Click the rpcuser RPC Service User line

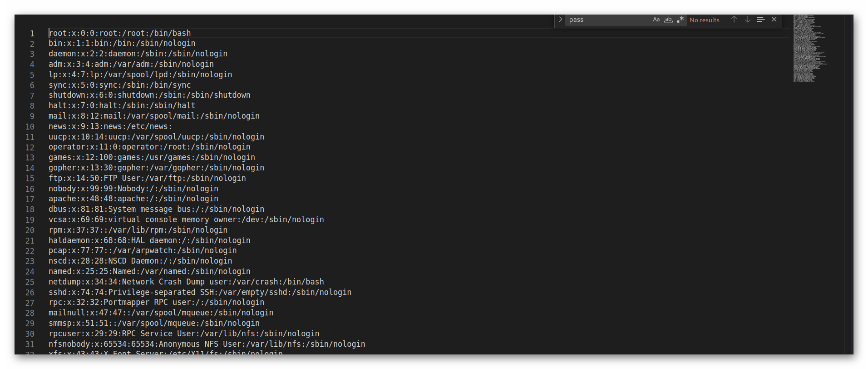[184, 334]
